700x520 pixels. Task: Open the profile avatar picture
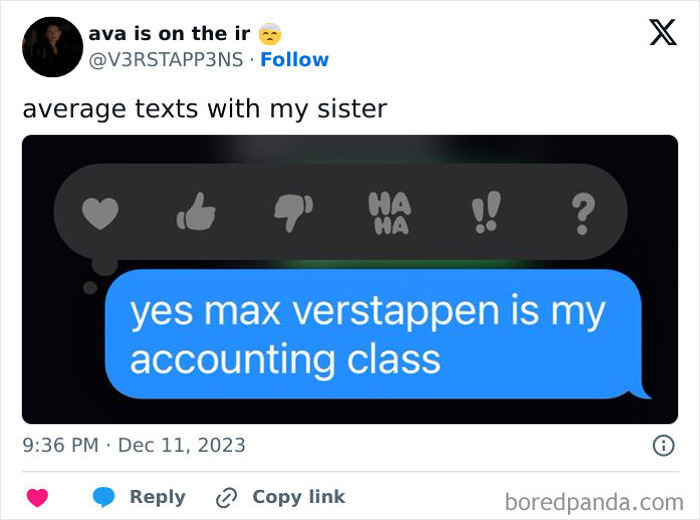[53, 47]
